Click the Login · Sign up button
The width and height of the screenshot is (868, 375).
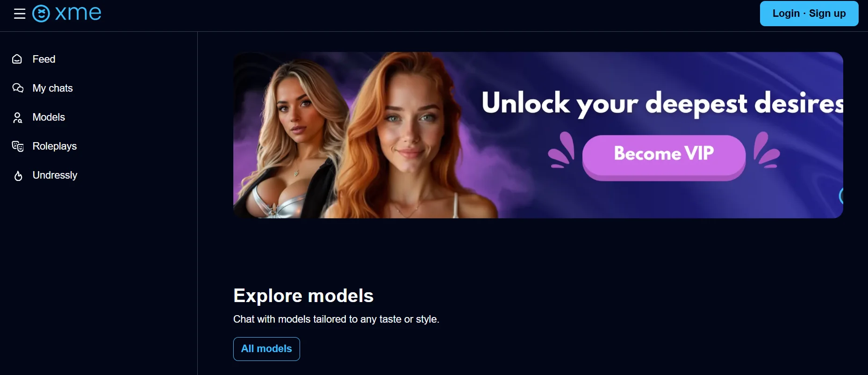click(809, 14)
